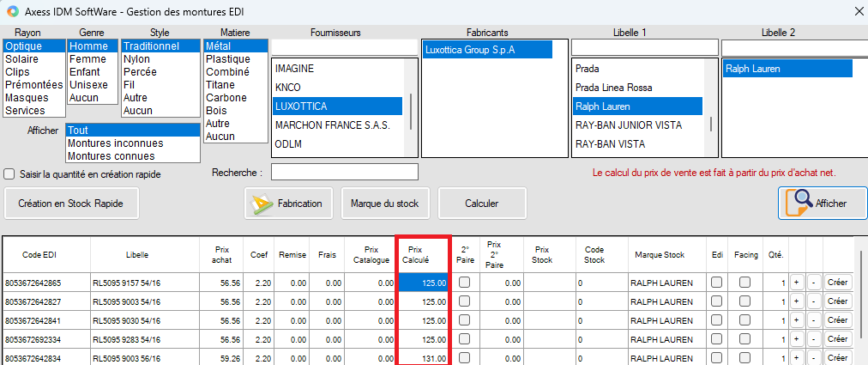Toggle Facing checkbox on RL5095 9003 54/16 row
Viewport: 868px width, 365px height.
pos(745,301)
